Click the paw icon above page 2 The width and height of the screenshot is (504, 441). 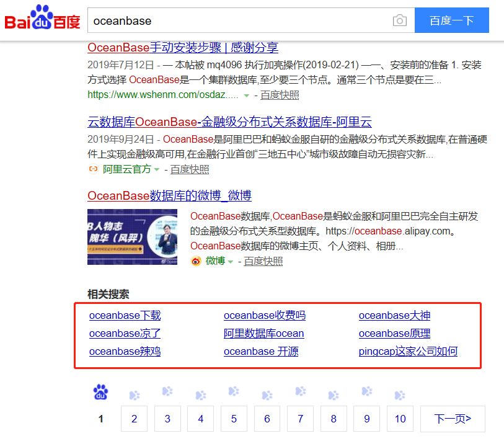pyautogui.click(x=135, y=395)
